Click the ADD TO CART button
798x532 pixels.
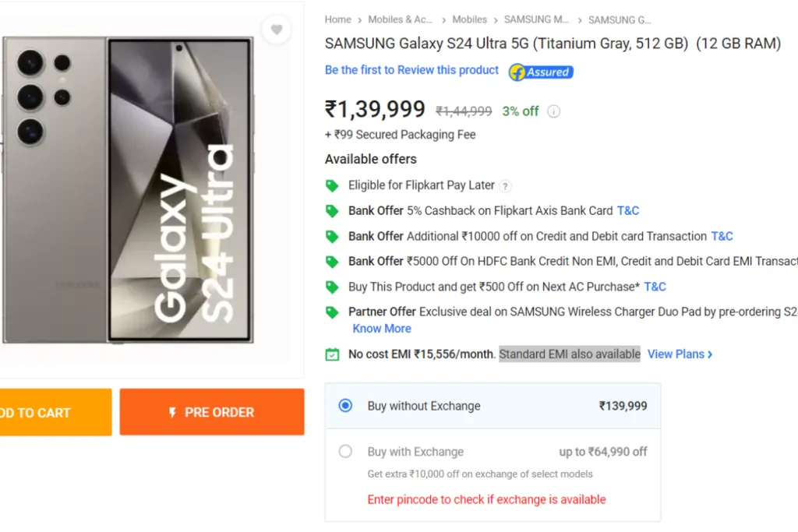point(55,412)
